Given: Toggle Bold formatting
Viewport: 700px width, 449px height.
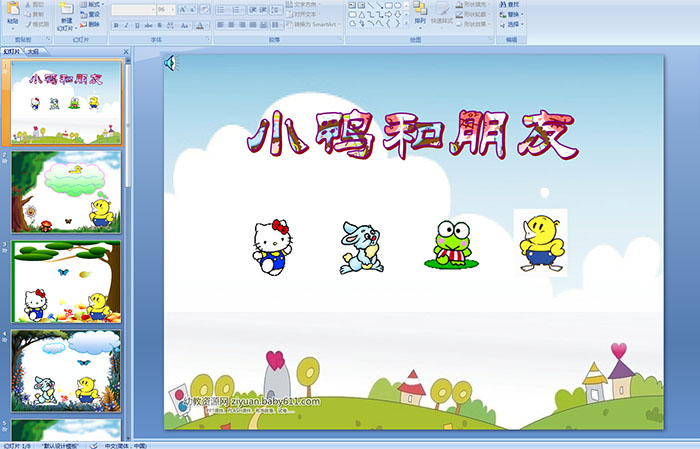Looking at the screenshot, I should [116, 25].
